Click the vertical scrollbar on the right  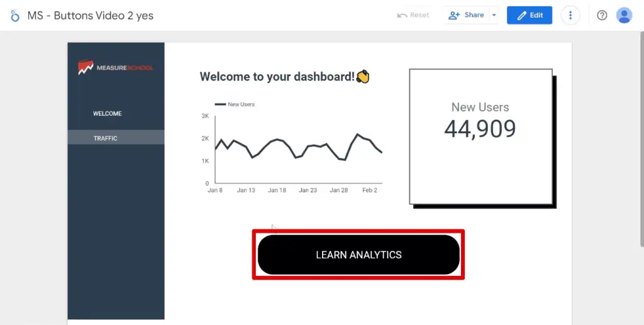641,140
